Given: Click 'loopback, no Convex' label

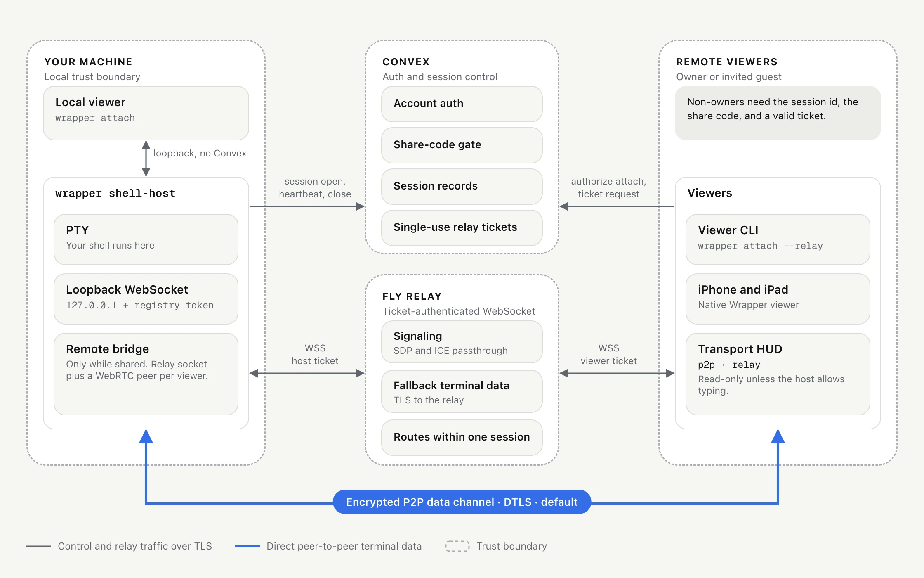Looking at the screenshot, I should coord(200,153).
